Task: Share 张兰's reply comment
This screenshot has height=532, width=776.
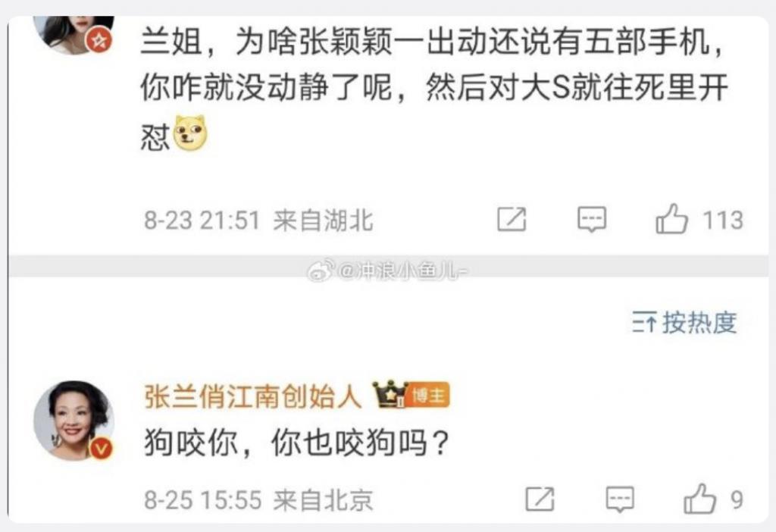Action: (540, 499)
